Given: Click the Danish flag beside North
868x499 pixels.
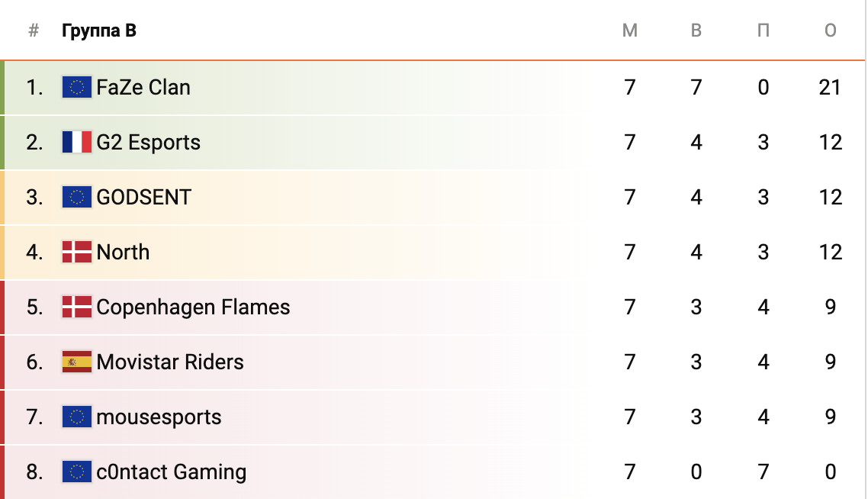Looking at the screenshot, I should (x=76, y=253).
